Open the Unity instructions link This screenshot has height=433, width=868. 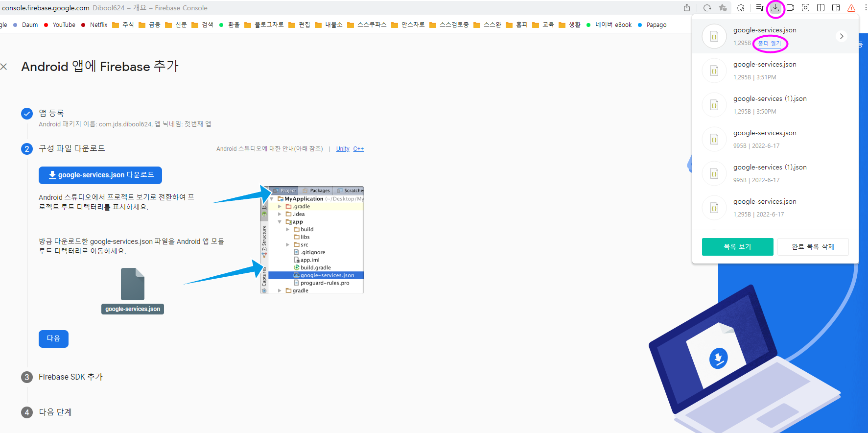click(x=343, y=149)
